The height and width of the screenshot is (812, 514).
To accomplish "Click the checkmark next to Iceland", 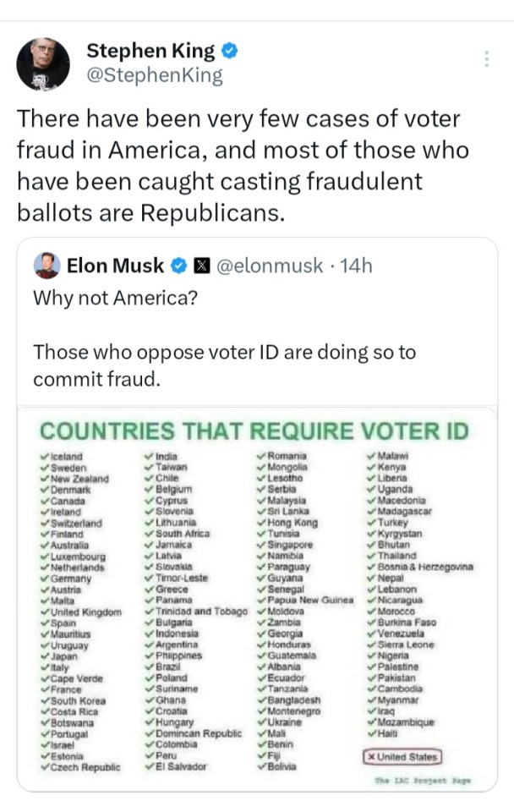I will 44,457.
